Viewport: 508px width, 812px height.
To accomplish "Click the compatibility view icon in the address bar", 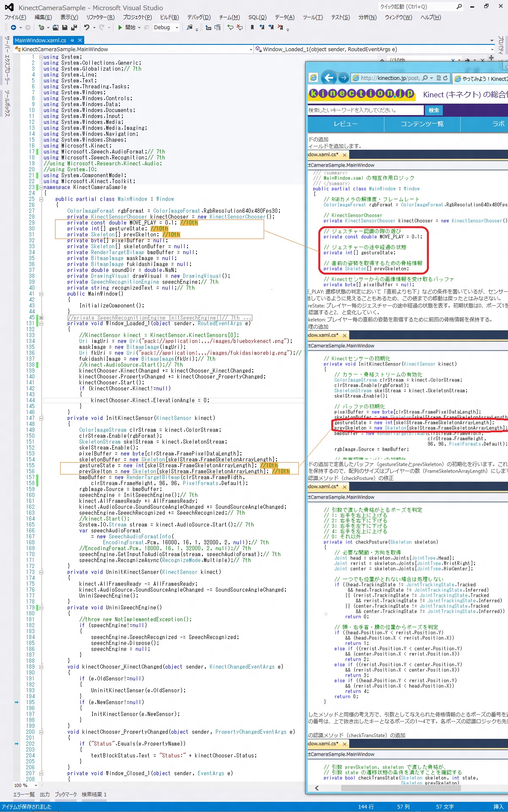I will [x=439, y=78].
